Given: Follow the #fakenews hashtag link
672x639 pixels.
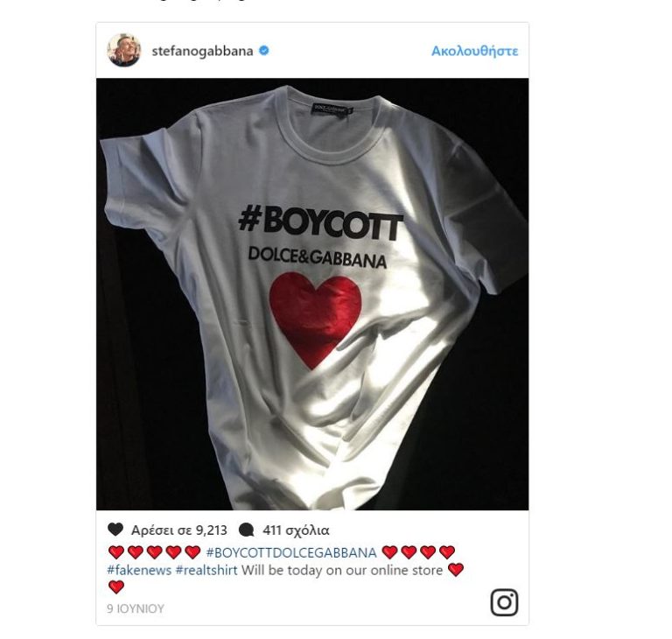Looking at the screenshot, I should 139,570.
